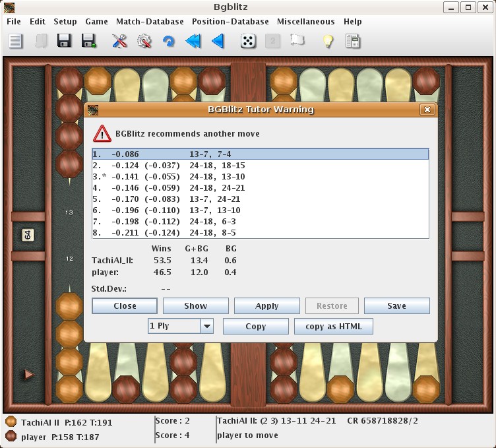Click the 64 doubling cube
The width and height of the screenshot is (496, 448).
(x=28, y=235)
